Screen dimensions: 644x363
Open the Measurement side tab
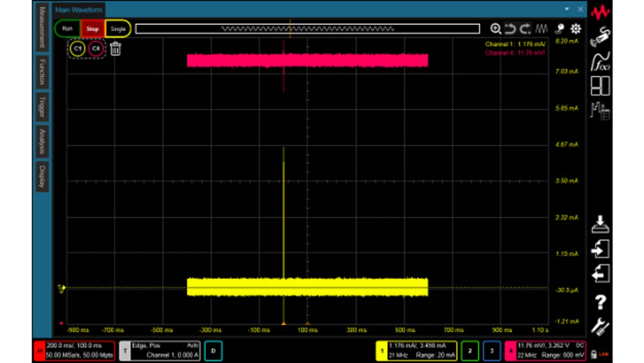click(42, 28)
